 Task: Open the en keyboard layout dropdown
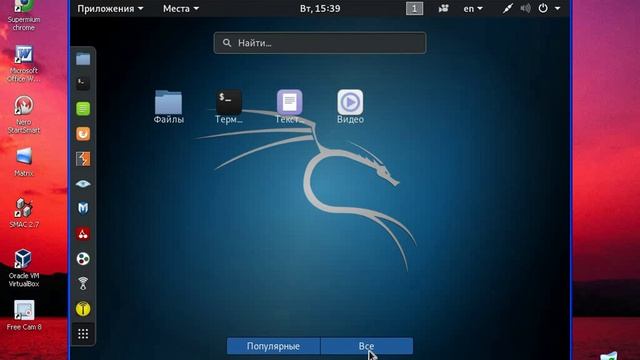point(473,9)
